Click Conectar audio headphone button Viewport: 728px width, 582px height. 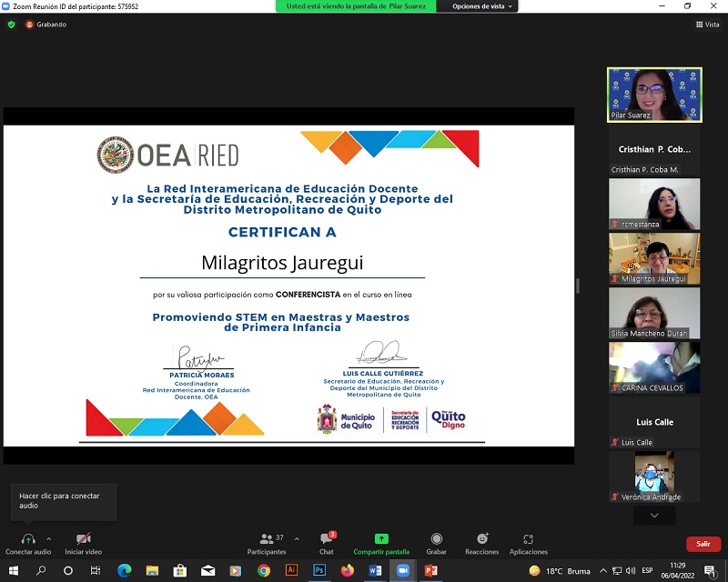28,544
